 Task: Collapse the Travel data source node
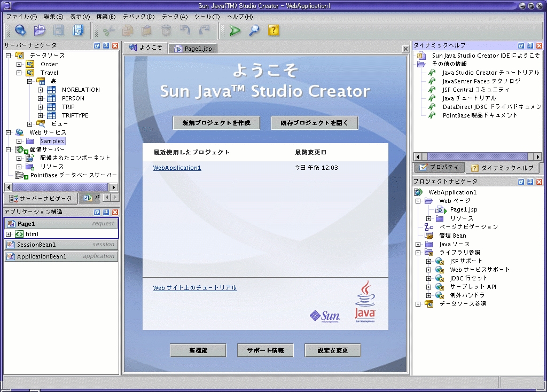pos(19,73)
